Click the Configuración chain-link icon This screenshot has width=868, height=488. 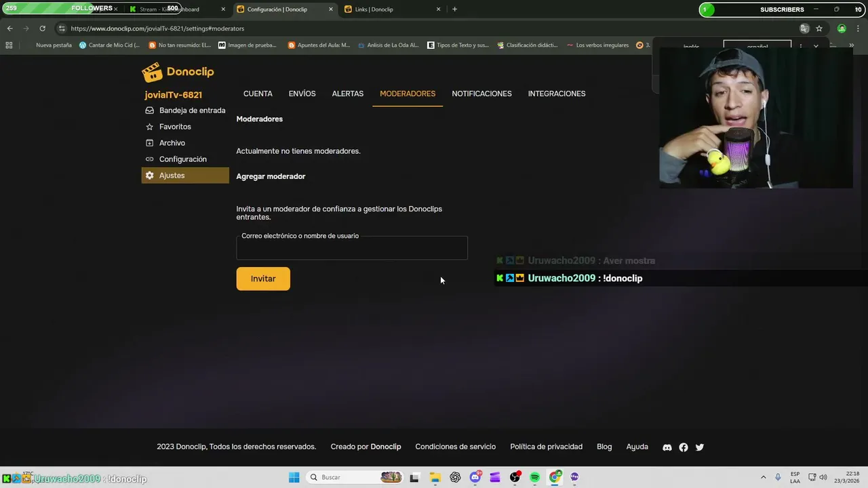click(150, 159)
